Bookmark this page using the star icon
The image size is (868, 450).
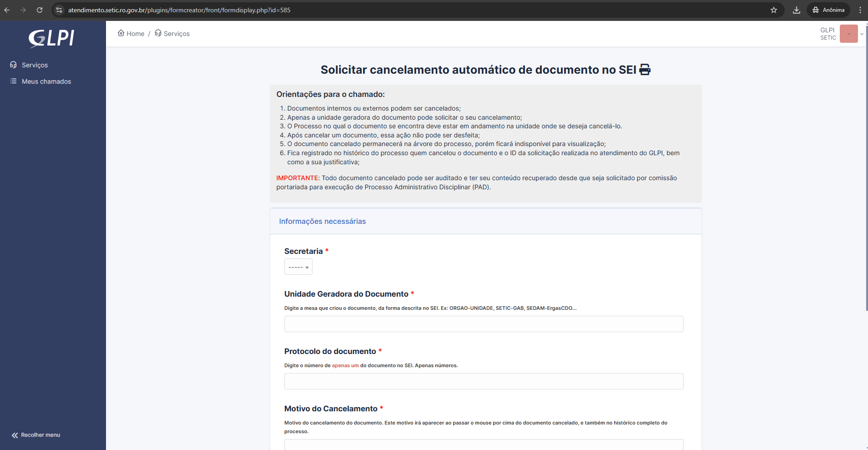coord(774,10)
